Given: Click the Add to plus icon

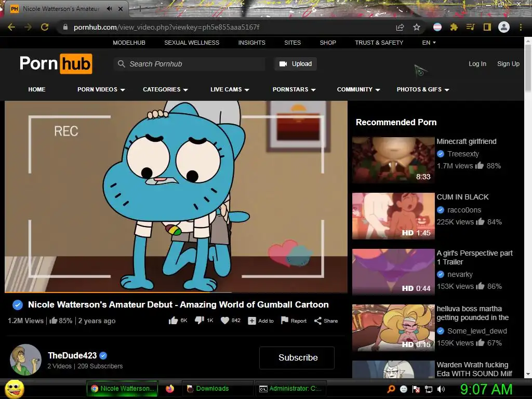Looking at the screenshot, I should tap(252, 321).
